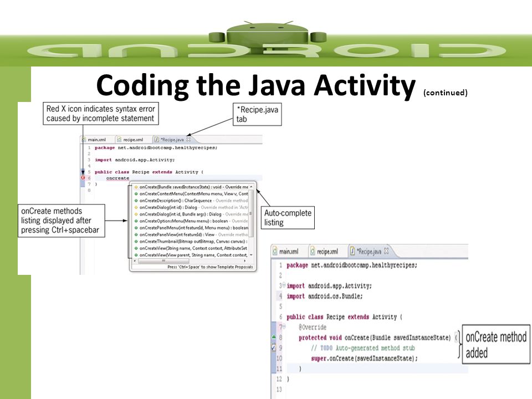The width and height of the screenshot is (532, 399).
Task: Click the 'Press Ctrl+Space to show Template Proposals' hint
Action: pyautogui.click(x=210, y=267)
